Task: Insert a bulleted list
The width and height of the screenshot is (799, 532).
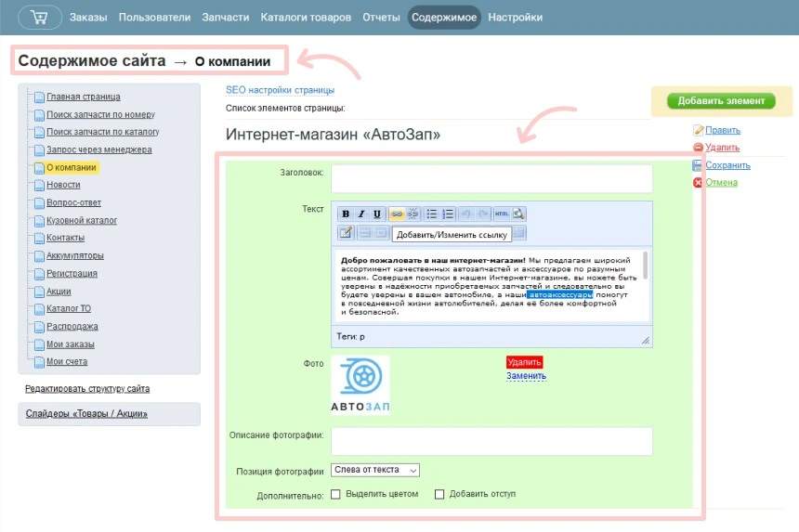Action: coord(432,214)
